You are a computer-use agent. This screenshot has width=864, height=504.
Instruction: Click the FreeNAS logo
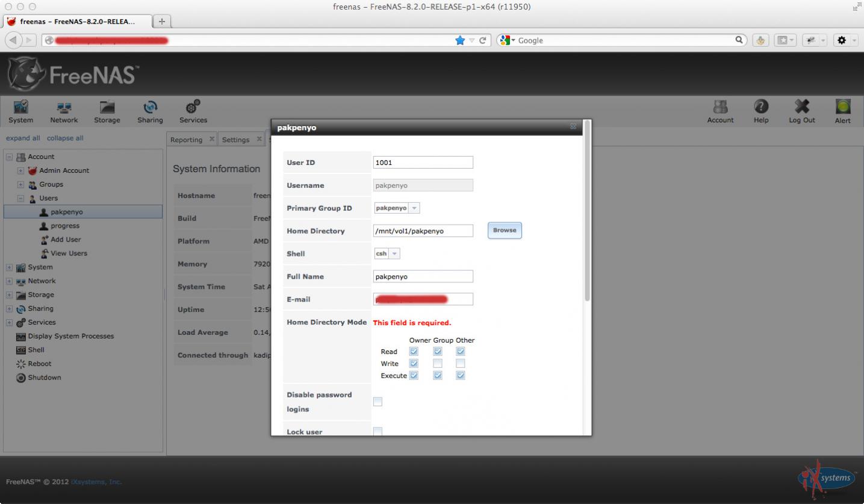pyautogui.click(x=73, y=74)
